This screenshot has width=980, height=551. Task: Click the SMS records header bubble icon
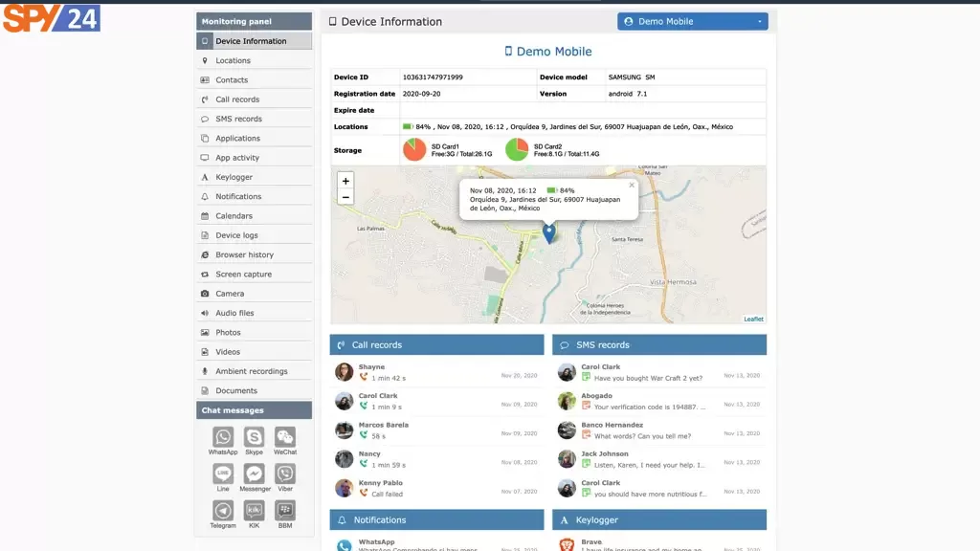point(565,344)
